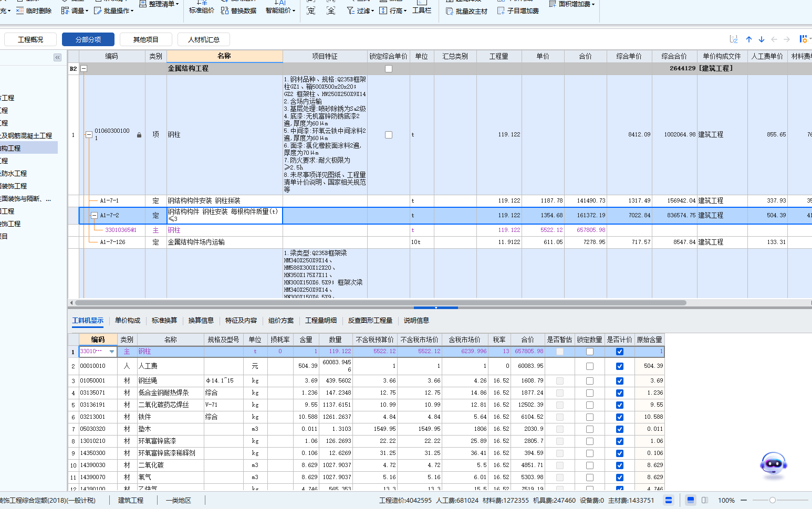Click the robot assistant floating icon

coord(774,465)
